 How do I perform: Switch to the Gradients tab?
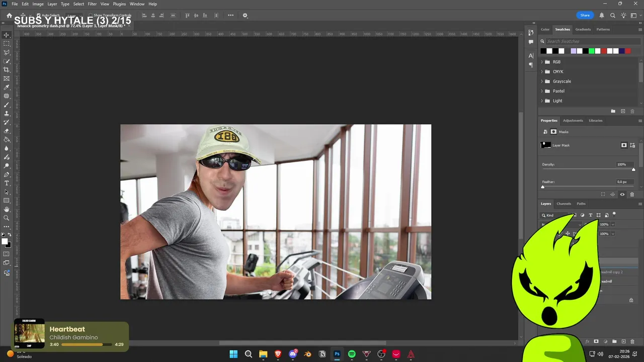(583, 29)
